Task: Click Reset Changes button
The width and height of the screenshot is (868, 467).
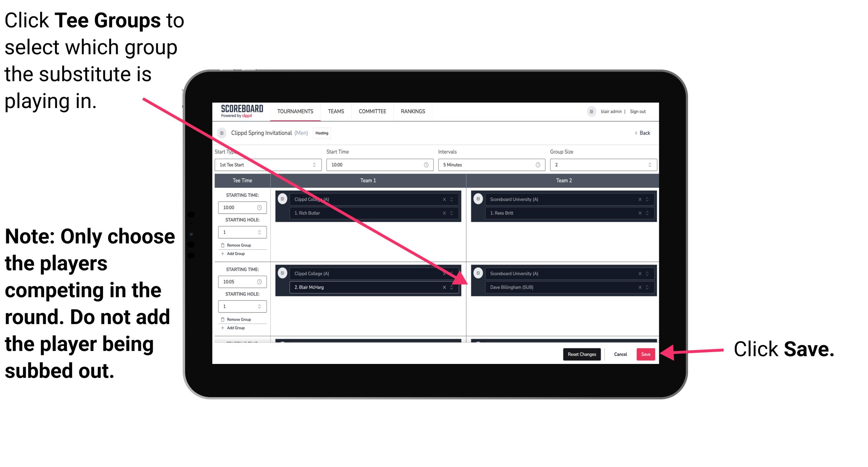Action: coord(580,354)
